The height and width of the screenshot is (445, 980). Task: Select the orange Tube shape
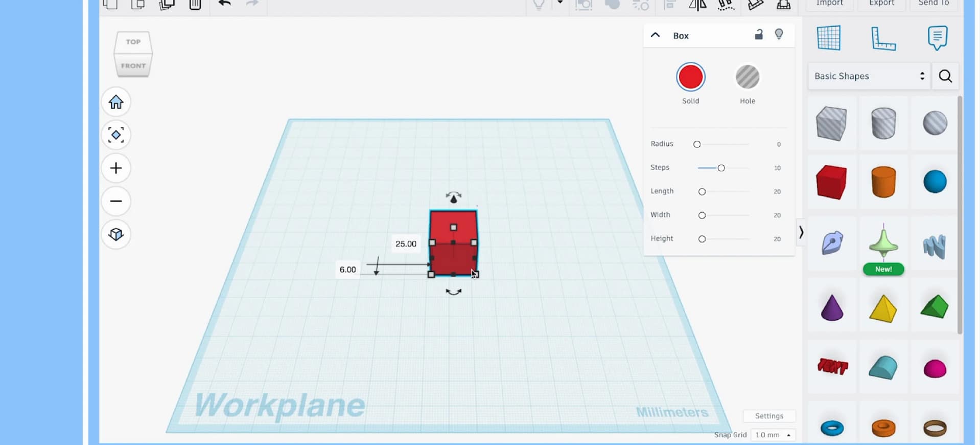[883, 428]
